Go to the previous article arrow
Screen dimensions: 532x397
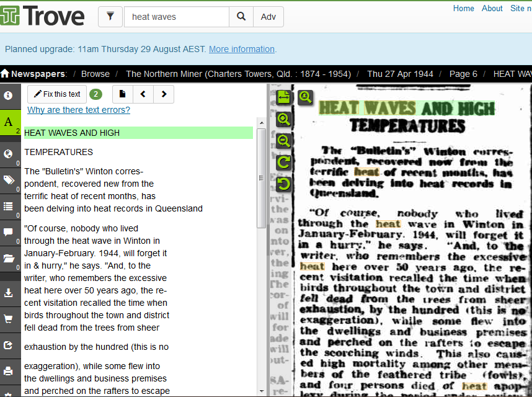tap(143, 94)
